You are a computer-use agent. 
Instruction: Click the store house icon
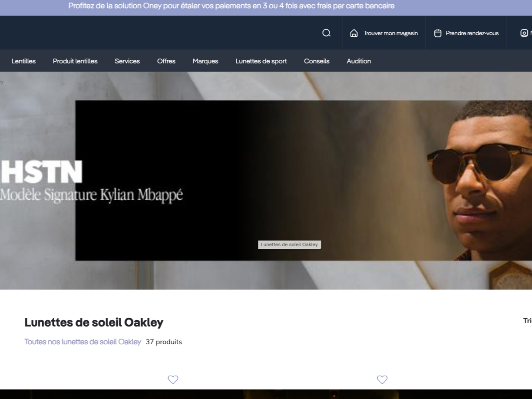click(x=354, y=33)
